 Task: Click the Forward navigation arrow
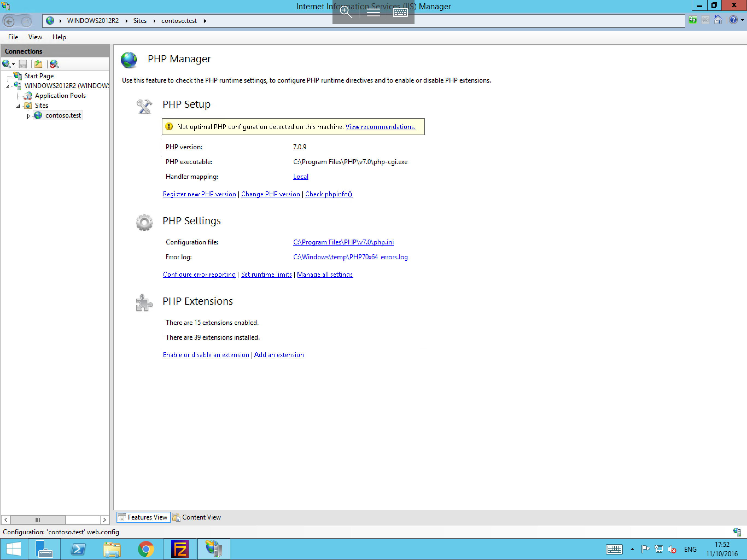pos(26,22)
